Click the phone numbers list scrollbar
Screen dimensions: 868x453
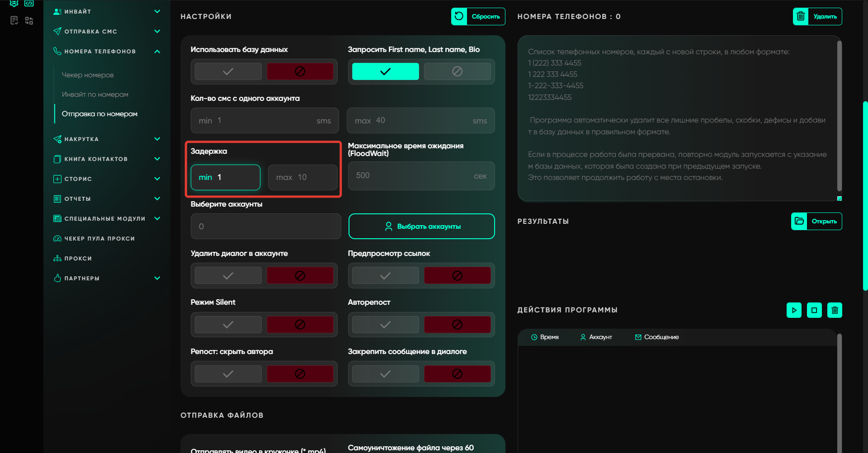pyautogui.click(x=839, y=116)
